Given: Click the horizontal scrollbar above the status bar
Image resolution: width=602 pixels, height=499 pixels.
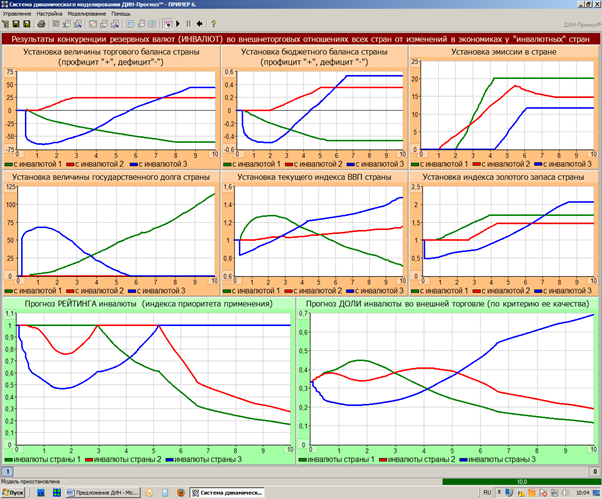Looking at the screenshot, I should click(300, 470).
